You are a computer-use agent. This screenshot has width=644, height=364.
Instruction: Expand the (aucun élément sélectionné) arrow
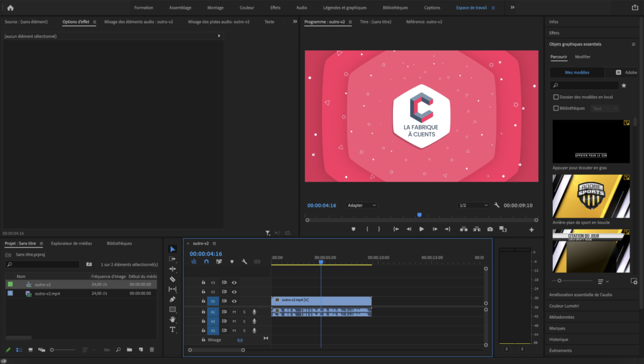point(219,36)
